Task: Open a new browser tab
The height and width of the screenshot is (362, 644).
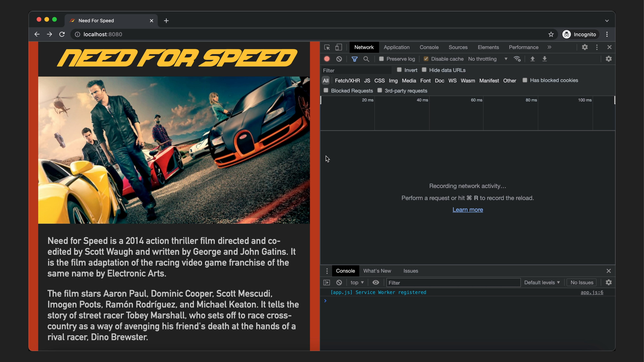Action: [166, 21]
